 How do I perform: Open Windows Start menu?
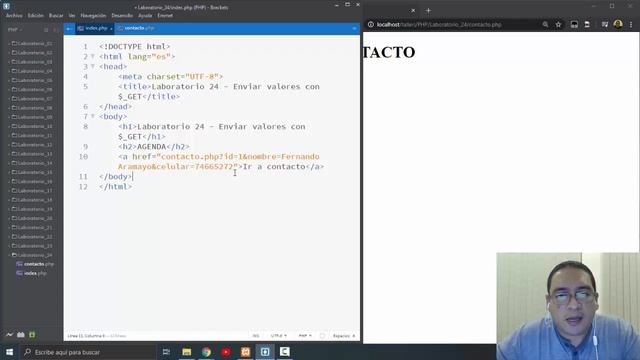tap(9, 352)
